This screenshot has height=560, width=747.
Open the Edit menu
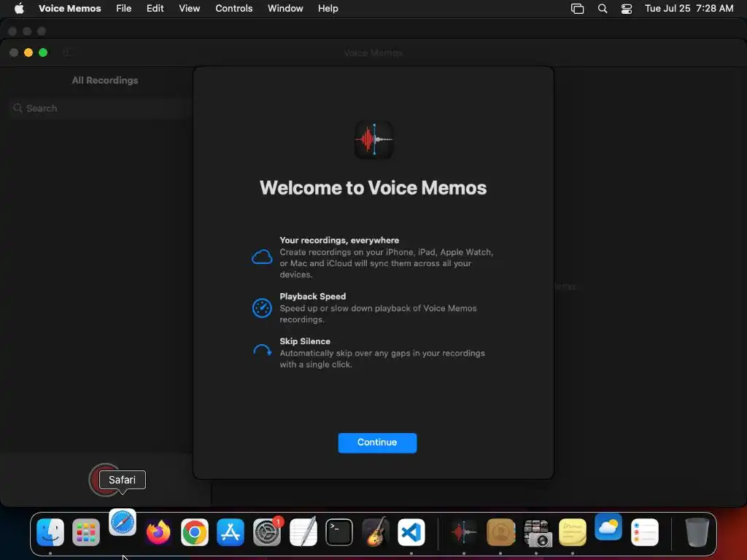[x=155, y=8]
